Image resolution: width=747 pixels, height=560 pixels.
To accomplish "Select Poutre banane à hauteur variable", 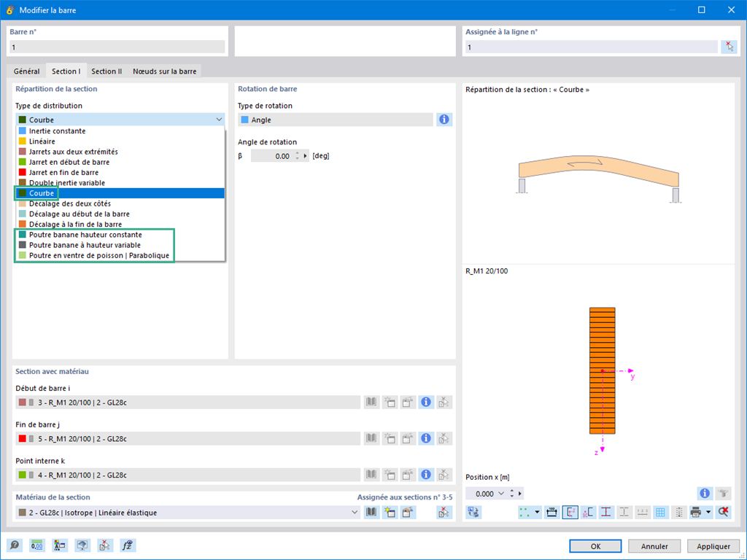I will pyautogui.click(x=120, y=245).
